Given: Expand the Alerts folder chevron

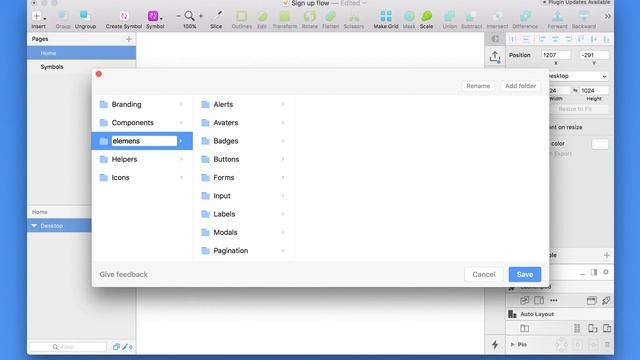Looking at the screenshot, I should 282,104.
